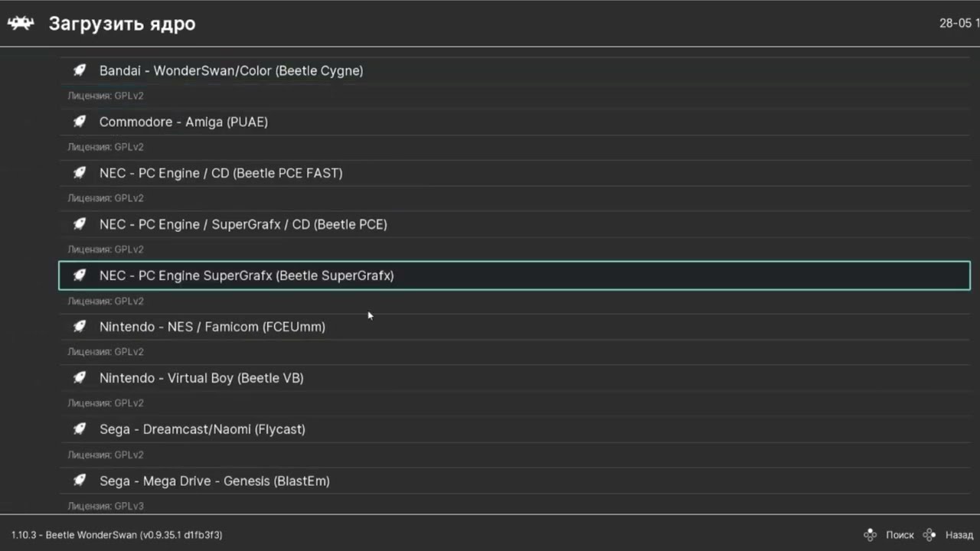This screenshot has height=551, width=980.
Task: Select Commodore Amiga (PUAE) core
Action: coord(184,122)
